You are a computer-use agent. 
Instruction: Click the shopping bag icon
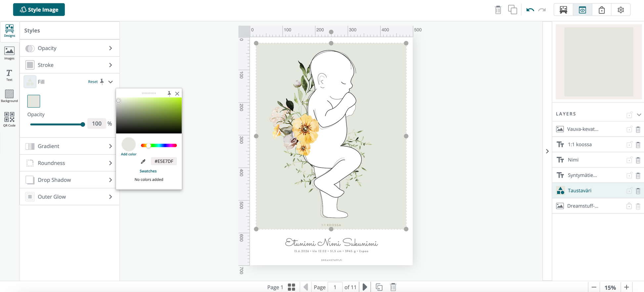click(x=602, y=10)
